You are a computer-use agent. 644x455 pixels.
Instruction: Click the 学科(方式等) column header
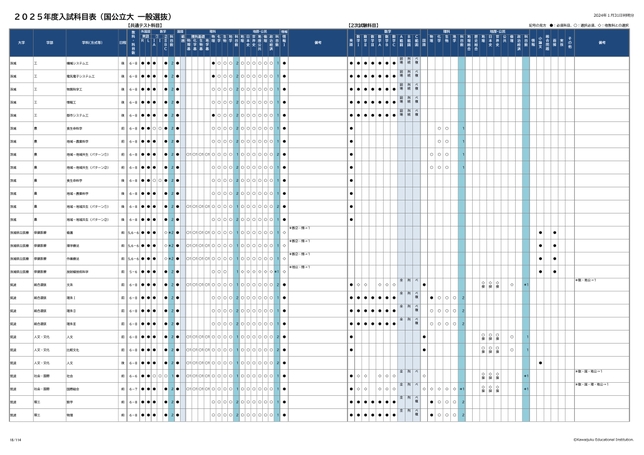(x=92, y=42)
